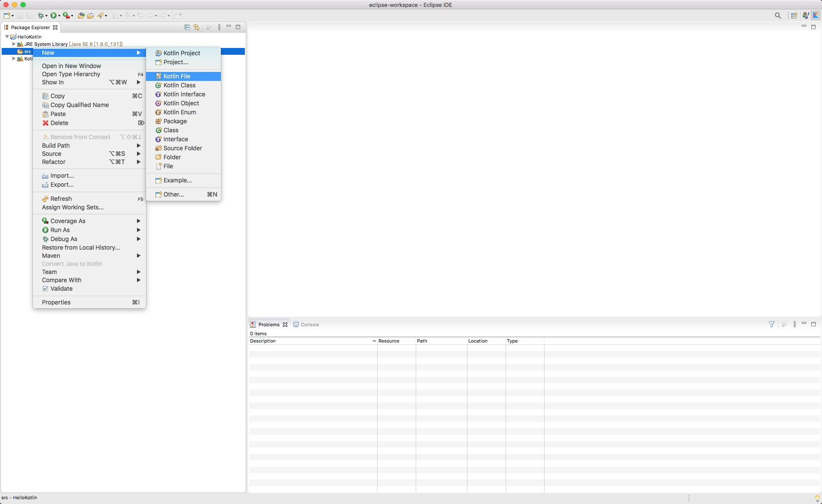Click Collapse All in Package Explorer
Image resolution: width=822 pixels, height=504 pixels.
click(x=187, y=27)
